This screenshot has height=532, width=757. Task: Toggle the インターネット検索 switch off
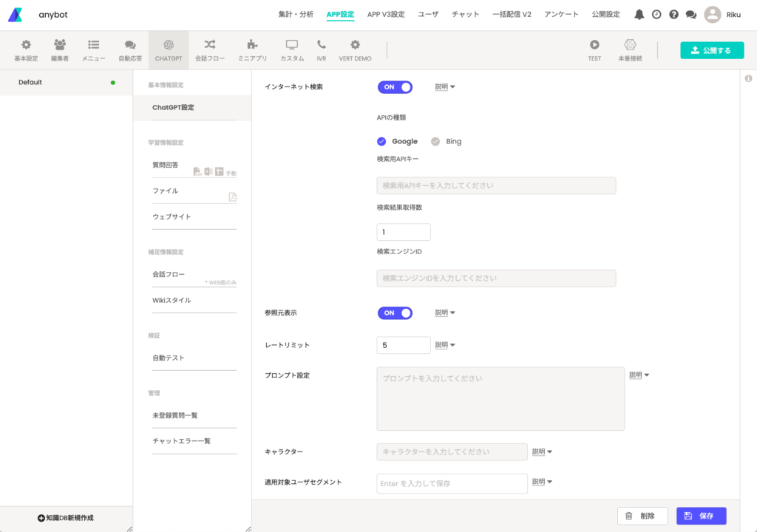pos(395,87)
